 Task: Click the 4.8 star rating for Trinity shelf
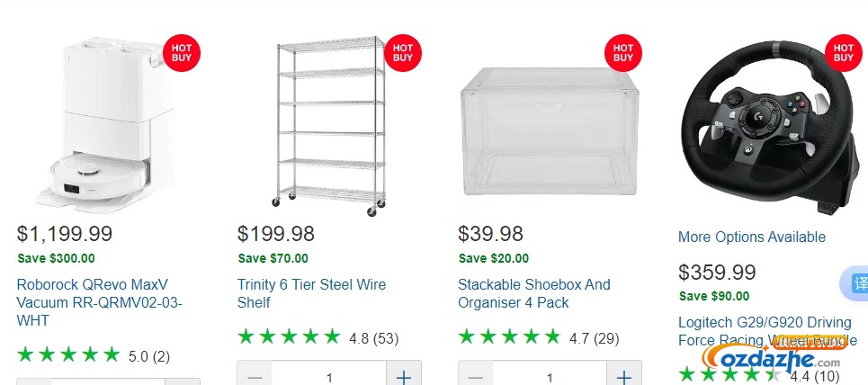click(318, 336)
